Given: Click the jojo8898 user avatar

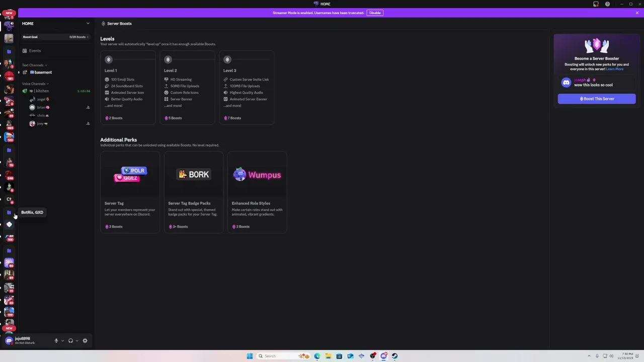Looking at the screenshot, I should click(x=9, y=341).
